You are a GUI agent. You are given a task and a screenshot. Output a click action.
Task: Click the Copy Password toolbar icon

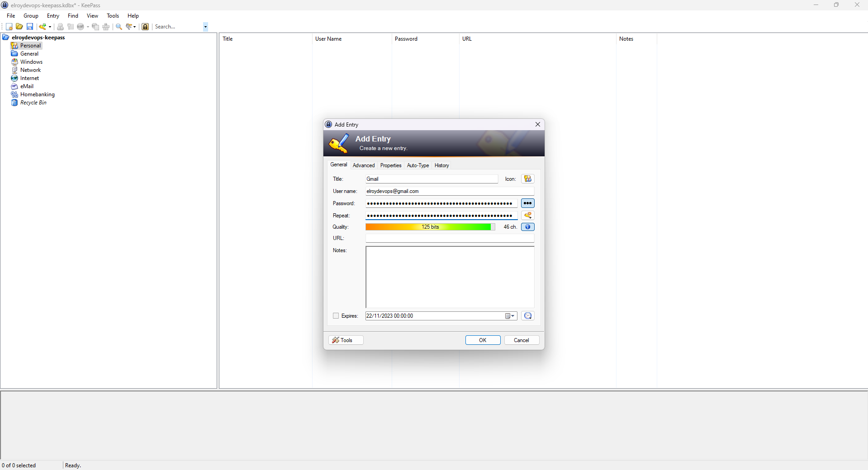(71, 27)
